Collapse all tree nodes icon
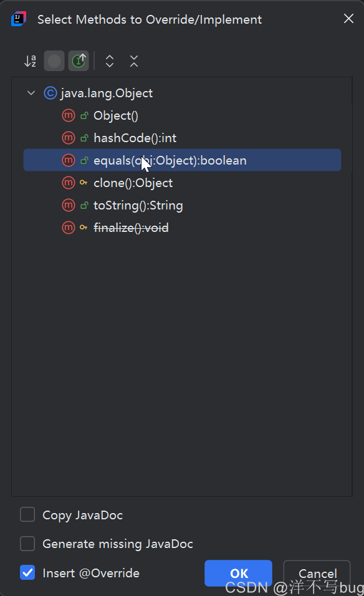Viewport: 364px width, 596px height. pyautogui.click(x=134, y=61)
